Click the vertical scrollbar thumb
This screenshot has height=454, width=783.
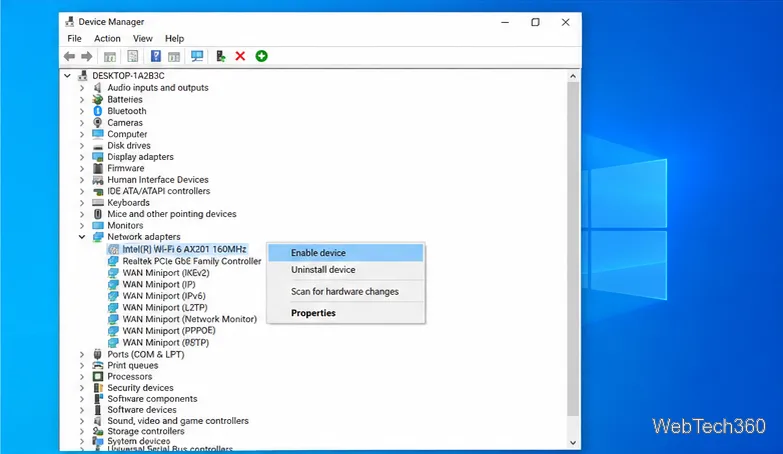point(573,249)
